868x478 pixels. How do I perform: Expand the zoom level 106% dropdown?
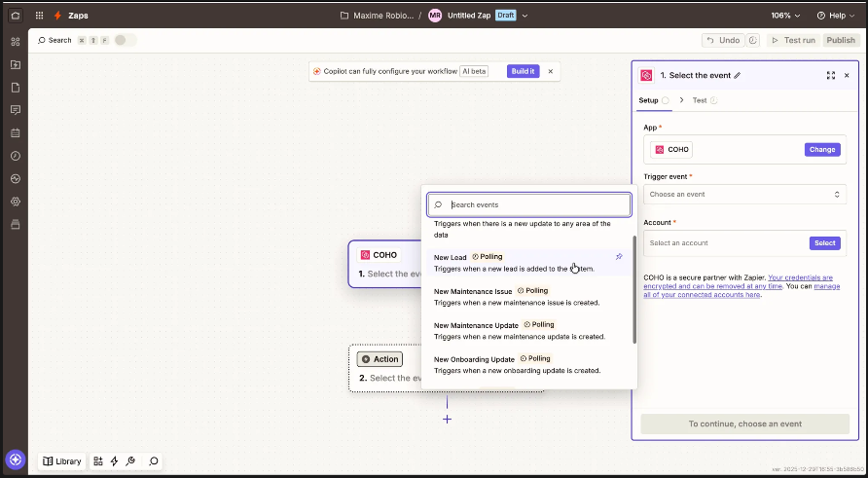click(x=786, y=16)
